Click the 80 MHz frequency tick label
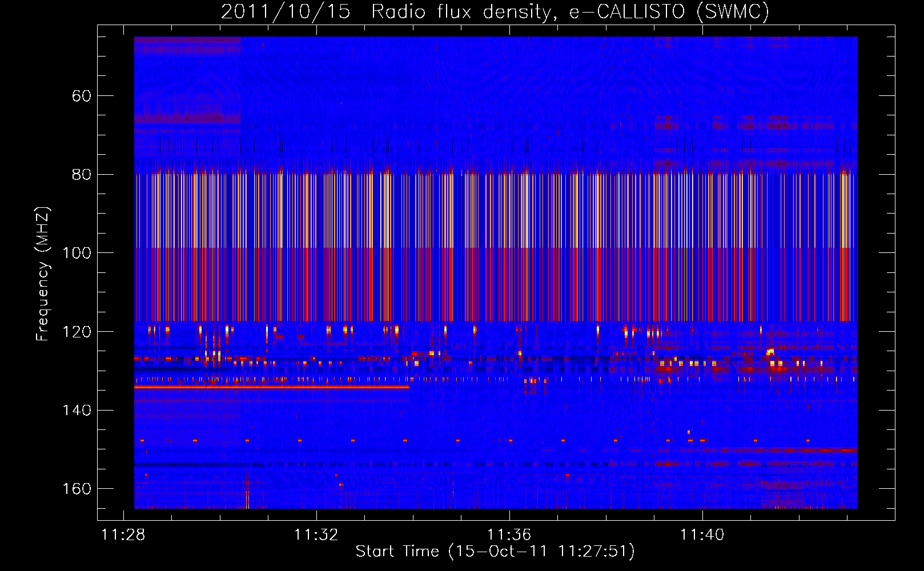Screen dimensions: 924x571 82,174
